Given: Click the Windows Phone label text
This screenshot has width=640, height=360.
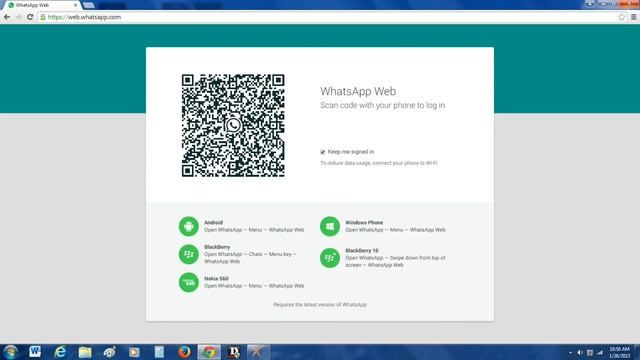Looking at the screenshot, I should pos(364,222).
